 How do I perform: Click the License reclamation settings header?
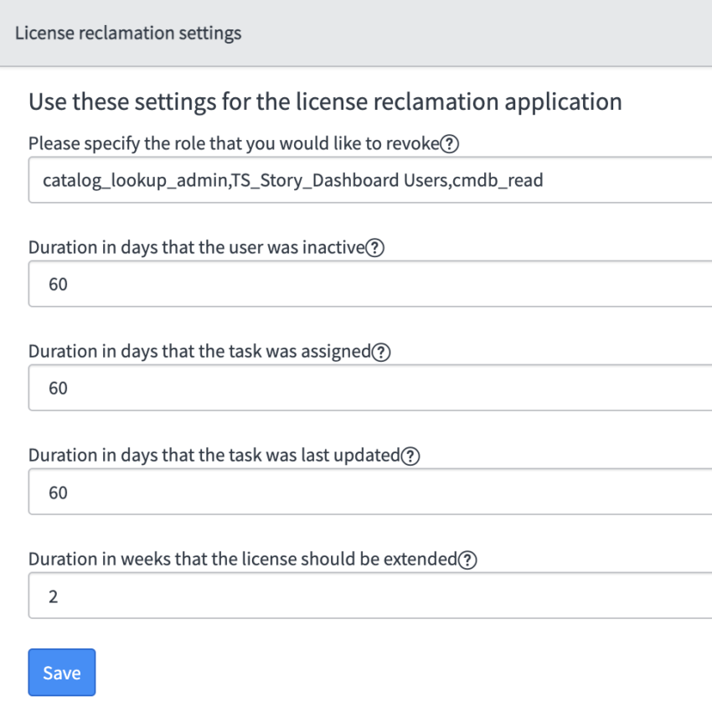(x=127, y=33)
